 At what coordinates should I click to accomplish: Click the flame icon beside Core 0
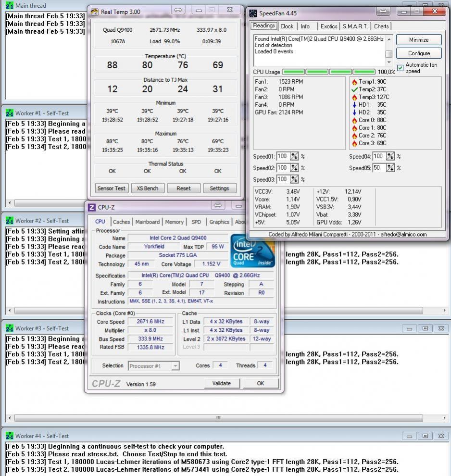[x=354, y=120]
